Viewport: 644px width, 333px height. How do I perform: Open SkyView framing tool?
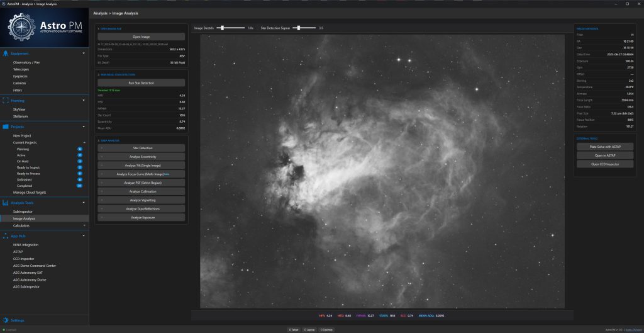tap(19, 110)
